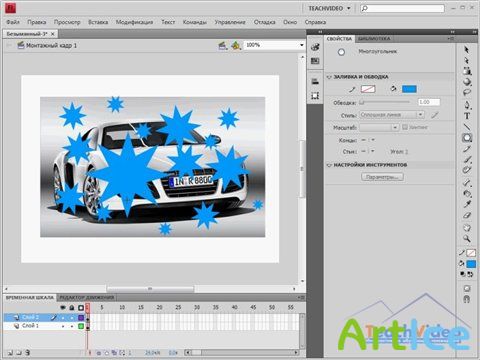
Task: Open the Файл menu
Action: pos(13,22)
